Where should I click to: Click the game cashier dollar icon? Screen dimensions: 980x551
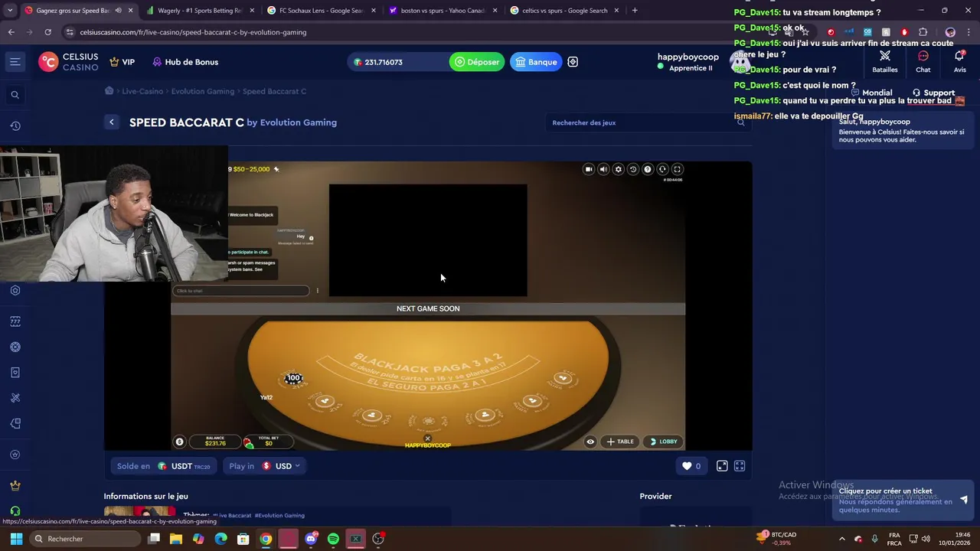coord(179,442)
